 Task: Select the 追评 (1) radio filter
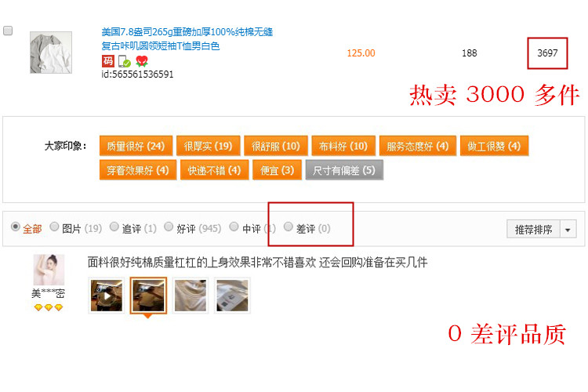coord(114,227)
